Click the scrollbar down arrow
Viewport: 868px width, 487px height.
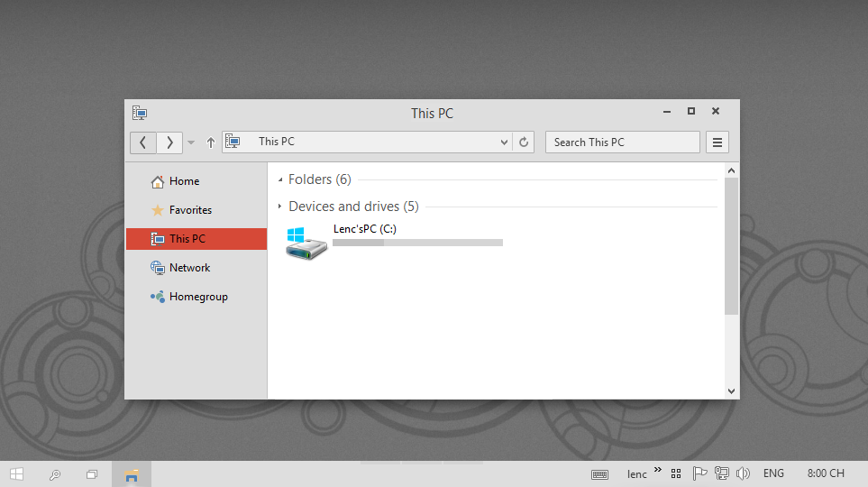tap(731, 391)
